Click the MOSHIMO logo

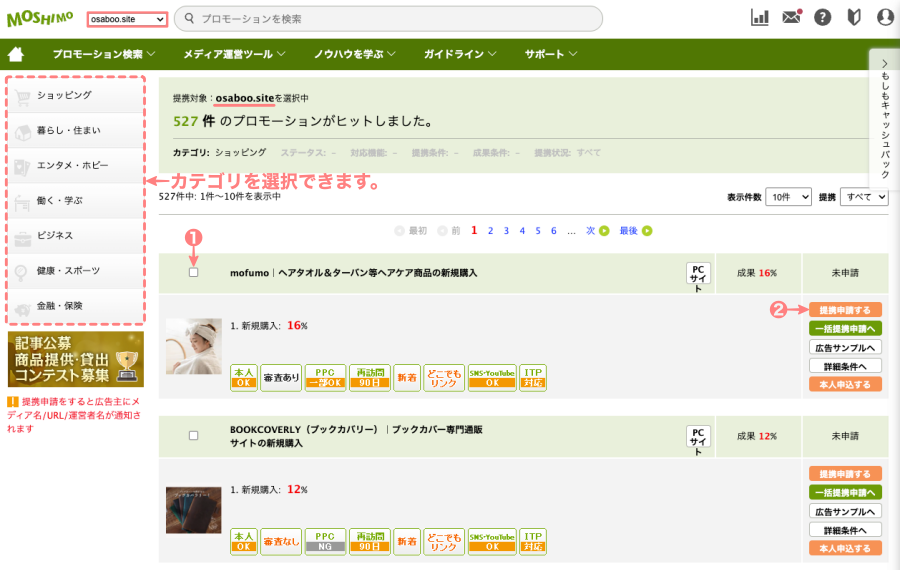pyautogui.click(x=40, y=18)
